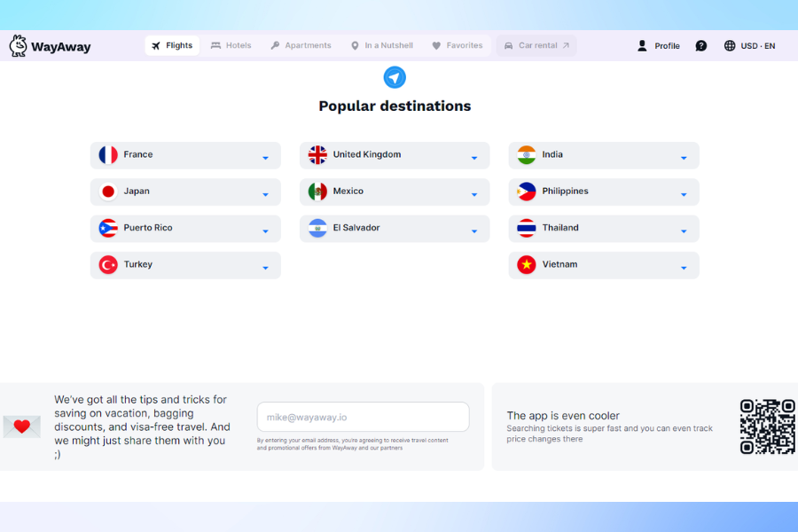Expand the Vietnam destination dropdown
The image size is (798, 532).
pyautogui.click(x=684, y=268)
